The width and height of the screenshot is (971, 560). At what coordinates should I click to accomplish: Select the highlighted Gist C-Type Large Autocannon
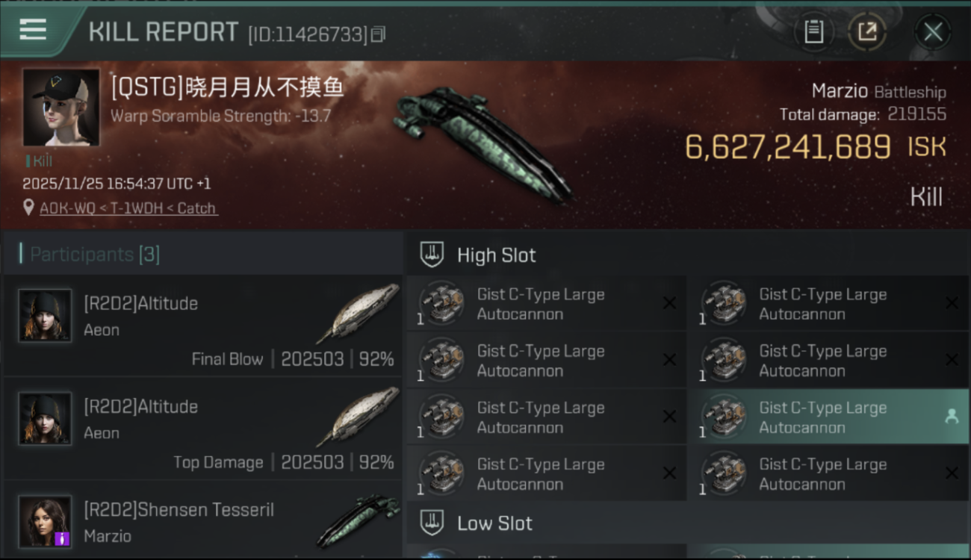point(822,417)
